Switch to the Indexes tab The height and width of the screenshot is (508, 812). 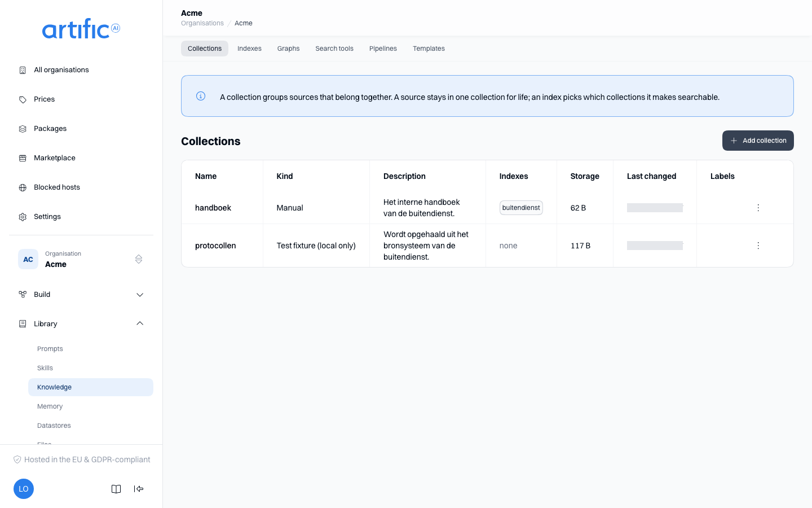(249, 49)
